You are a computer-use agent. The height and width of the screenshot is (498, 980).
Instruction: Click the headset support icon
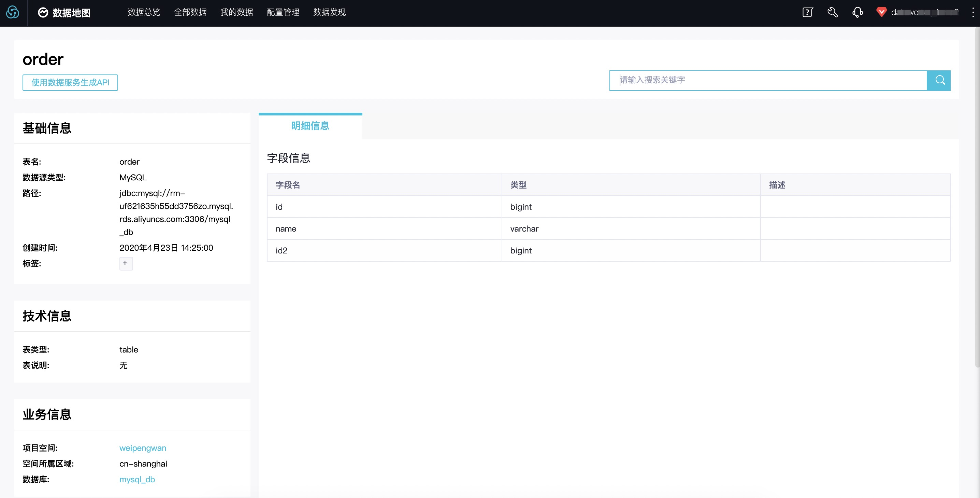pos(857,13)
